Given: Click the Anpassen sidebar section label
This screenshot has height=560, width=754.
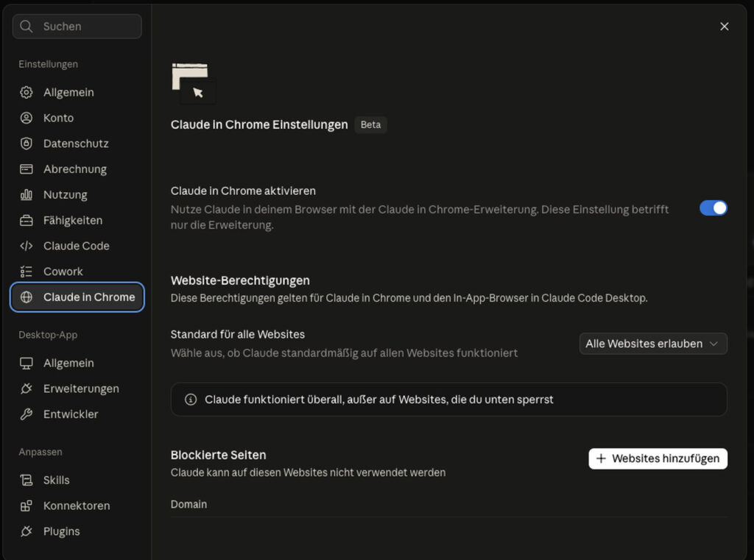Looking at the screenshot, I should pos(40,452).
